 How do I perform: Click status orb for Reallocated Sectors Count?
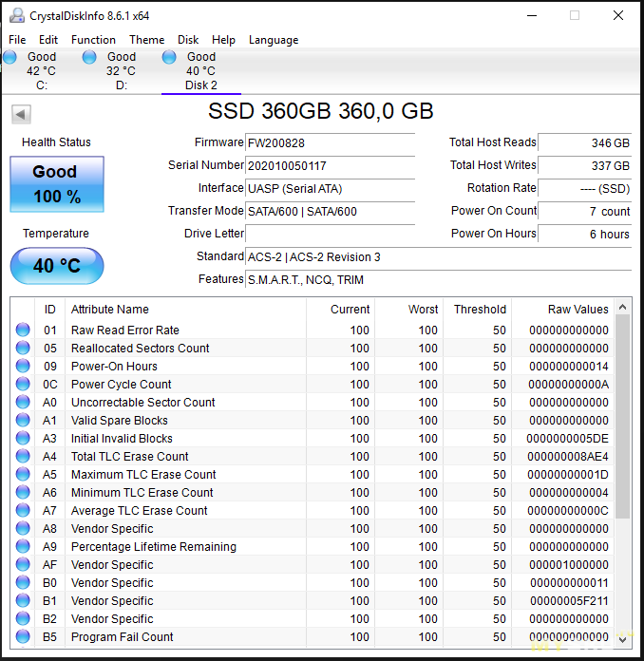tap(23, 348)
